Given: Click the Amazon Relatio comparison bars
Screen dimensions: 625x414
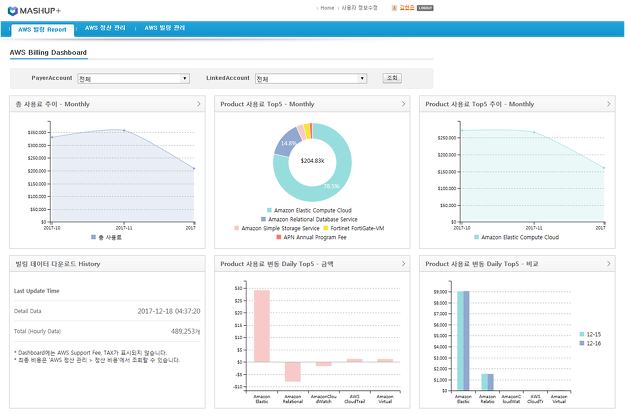Looking at the screenshot, I should 487,382.
